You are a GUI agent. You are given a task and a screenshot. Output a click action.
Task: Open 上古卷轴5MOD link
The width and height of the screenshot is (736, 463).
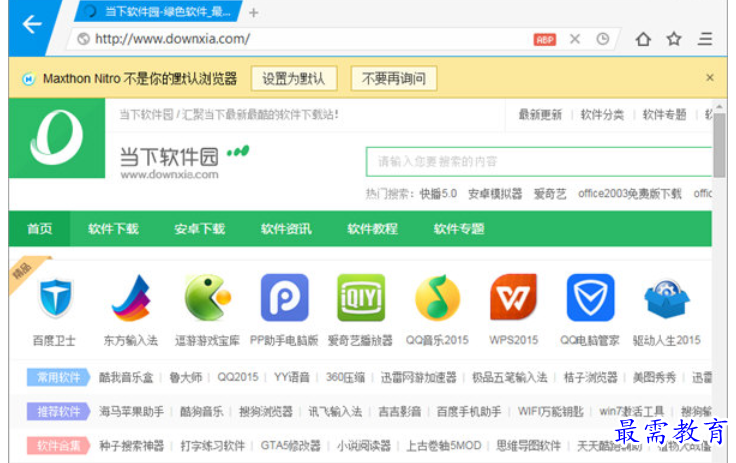444,446
